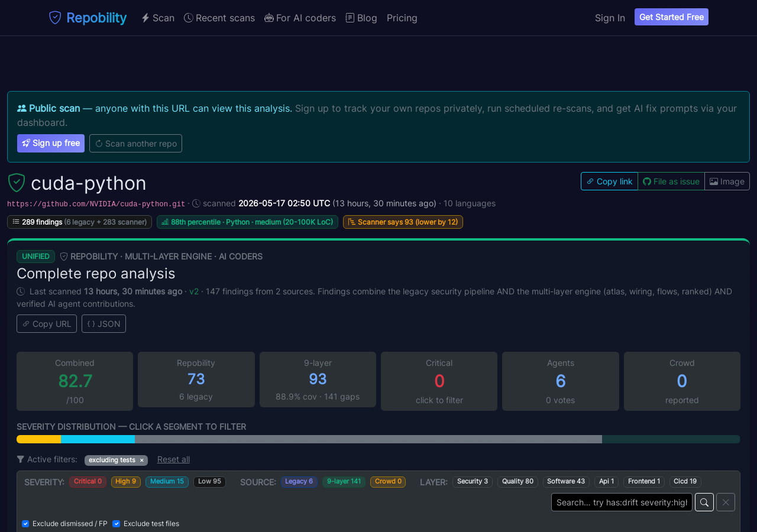The height and width of the screenshot is (532, 757).
Task: Click the clear search X button
Action: [x=726, y=502]
